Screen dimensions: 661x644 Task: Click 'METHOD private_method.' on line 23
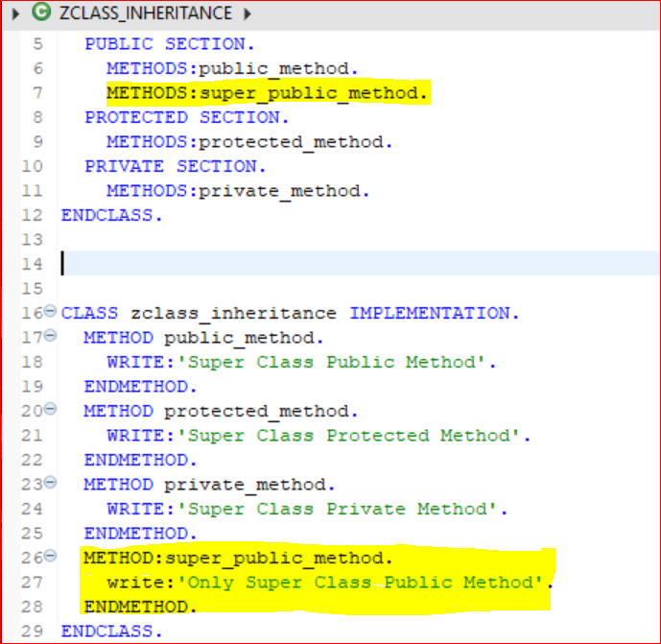pyautogui.click(x=209, y=485)
